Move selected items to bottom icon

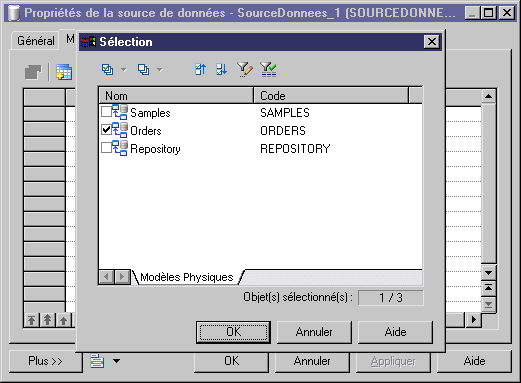click(x=222, y=69)
